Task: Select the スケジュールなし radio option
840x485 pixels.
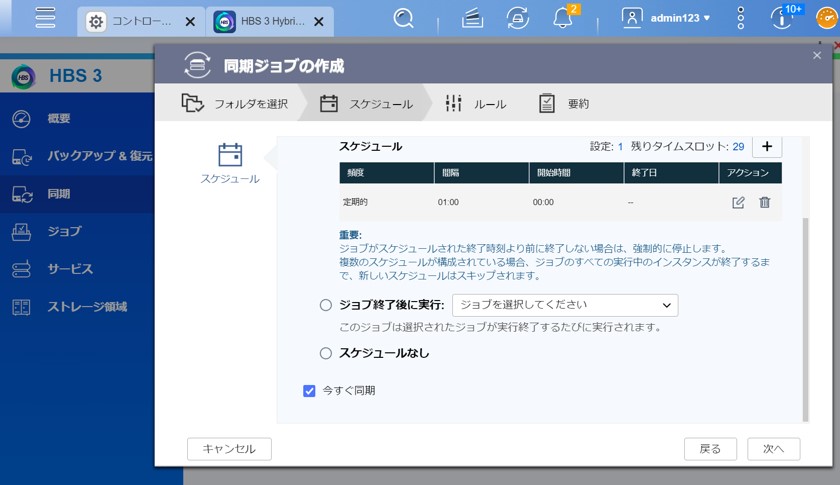Action: (325, 353)
